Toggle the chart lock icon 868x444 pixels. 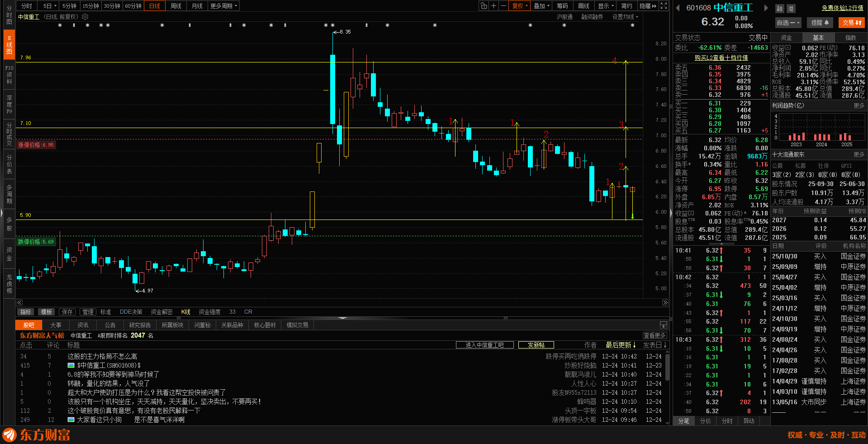pos(484,6)
